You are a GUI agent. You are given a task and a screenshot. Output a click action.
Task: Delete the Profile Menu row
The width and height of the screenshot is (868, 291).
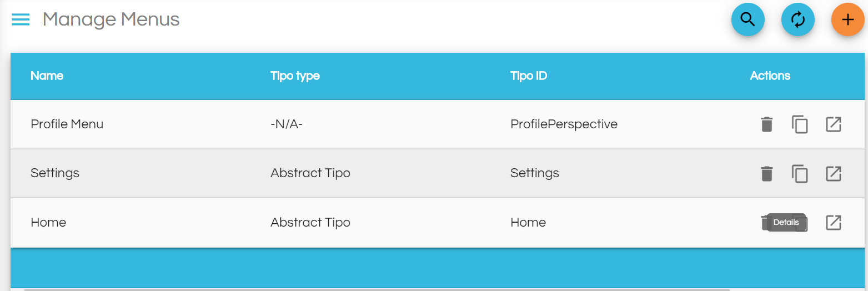767,124
